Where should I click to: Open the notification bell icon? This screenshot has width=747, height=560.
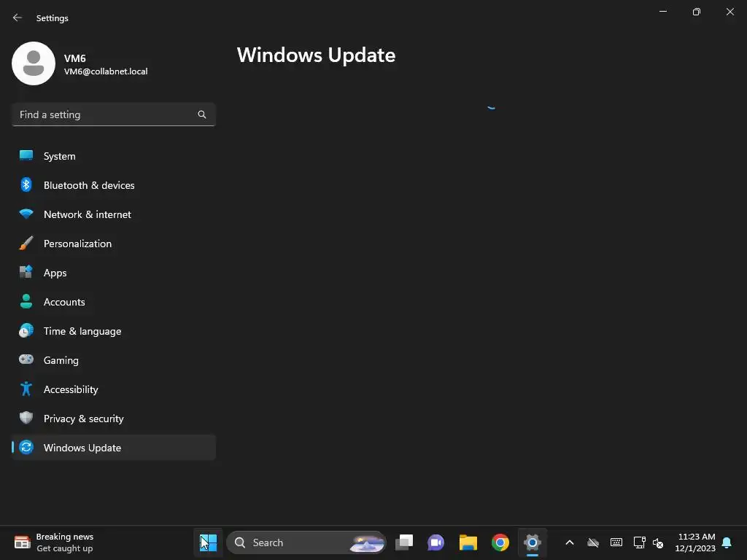[x=727, y=542]
